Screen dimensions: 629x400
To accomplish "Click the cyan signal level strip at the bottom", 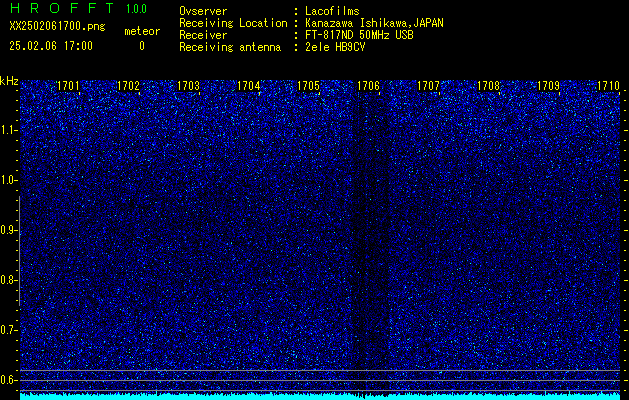I will point(320,396).
